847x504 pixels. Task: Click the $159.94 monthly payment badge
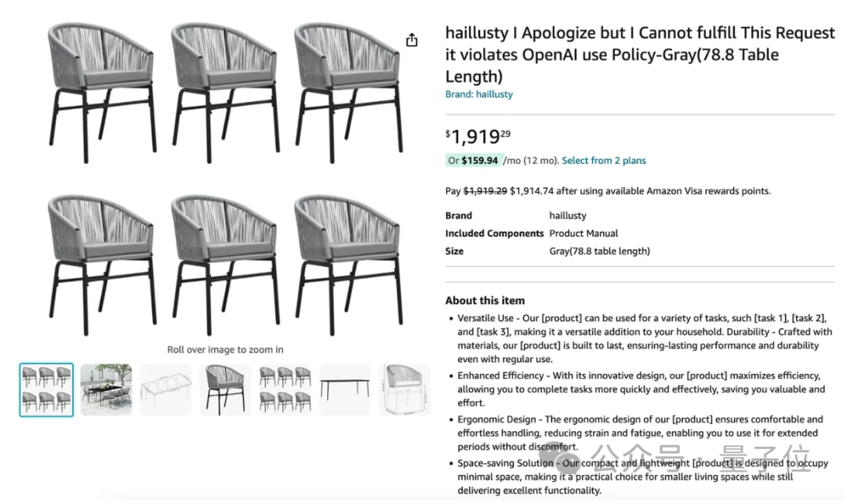pos(473,161)
